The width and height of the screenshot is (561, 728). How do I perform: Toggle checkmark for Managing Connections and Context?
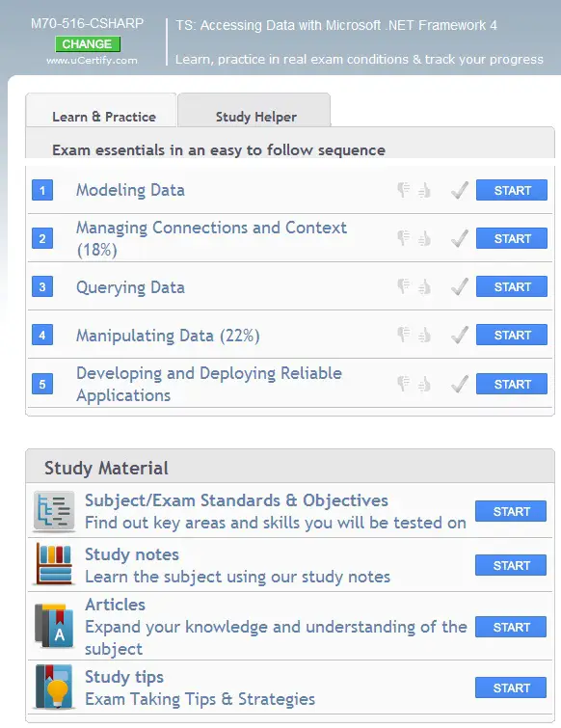click(x=460, y=238)
